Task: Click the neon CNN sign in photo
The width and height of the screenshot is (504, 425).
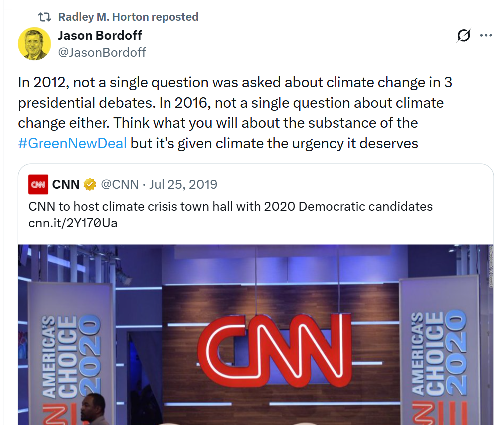Action: [x=275, y=350]
